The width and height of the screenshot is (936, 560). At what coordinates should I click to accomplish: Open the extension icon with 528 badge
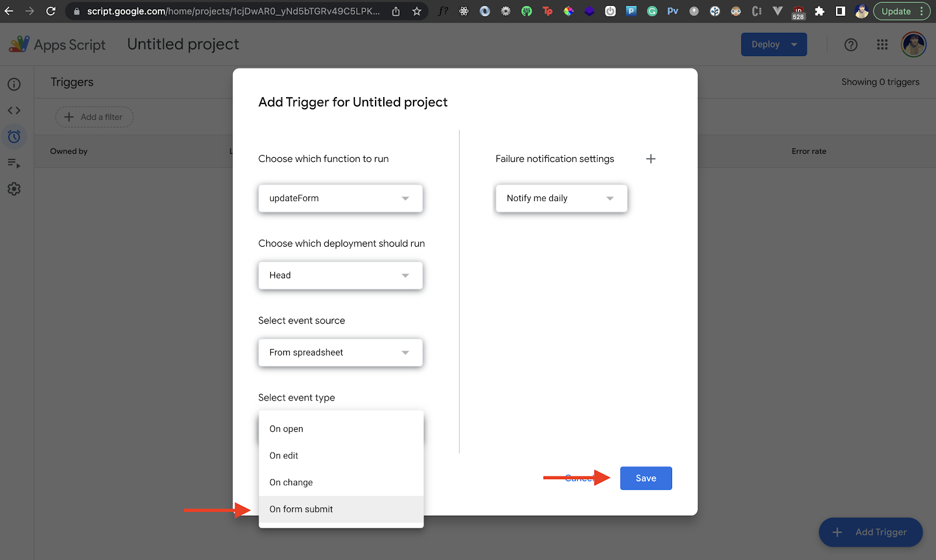pyautogui.click(x=799, y=12)
